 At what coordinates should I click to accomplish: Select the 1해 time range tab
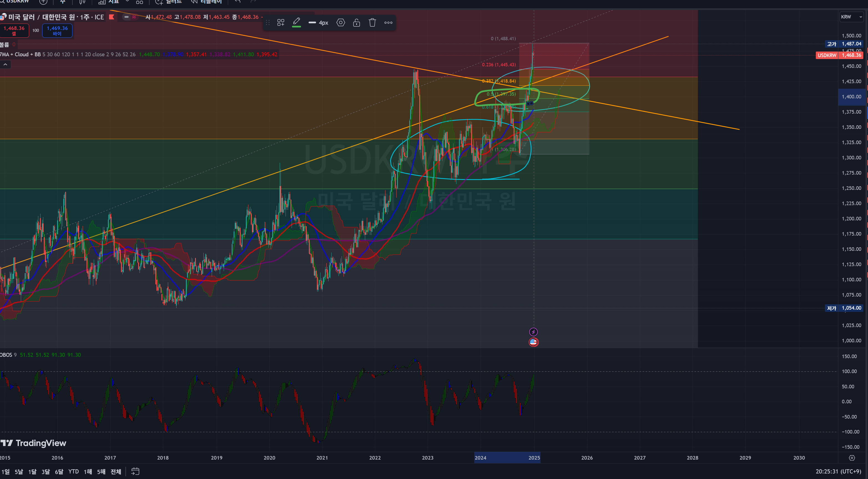point(88,472)
